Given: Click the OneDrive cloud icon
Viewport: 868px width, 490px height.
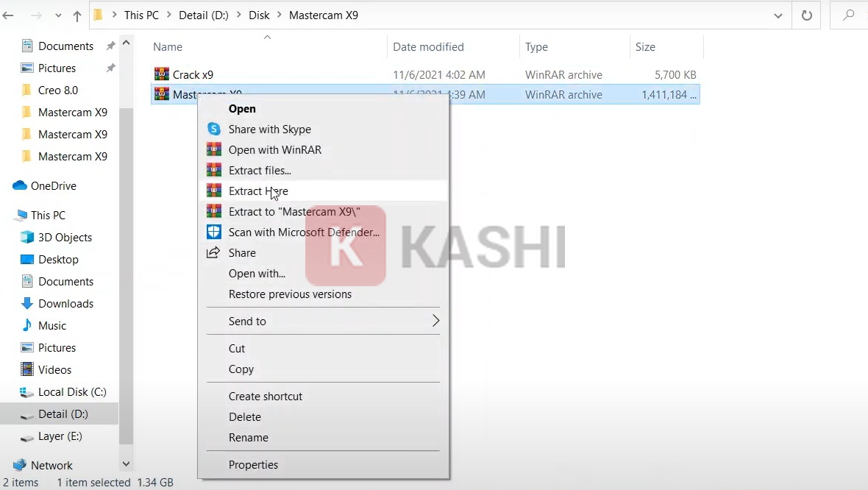Looking at the screenshot, I should tap(20, 185).
